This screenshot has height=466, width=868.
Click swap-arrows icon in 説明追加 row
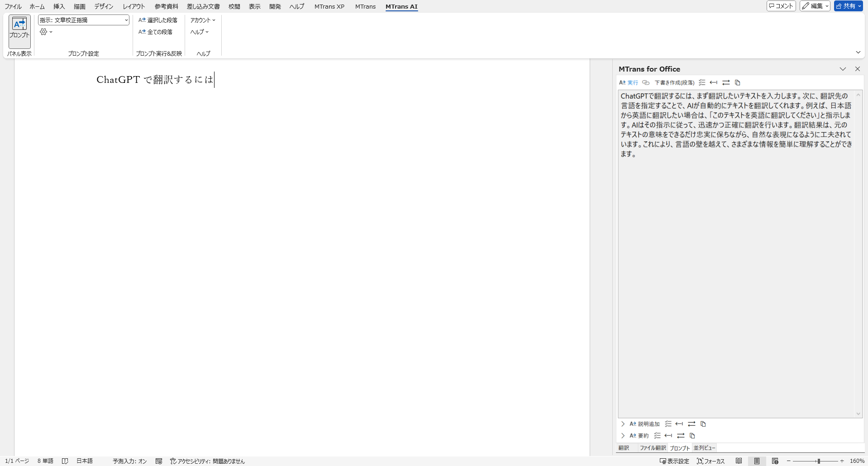pyautogui.click(x=692, y=424)
